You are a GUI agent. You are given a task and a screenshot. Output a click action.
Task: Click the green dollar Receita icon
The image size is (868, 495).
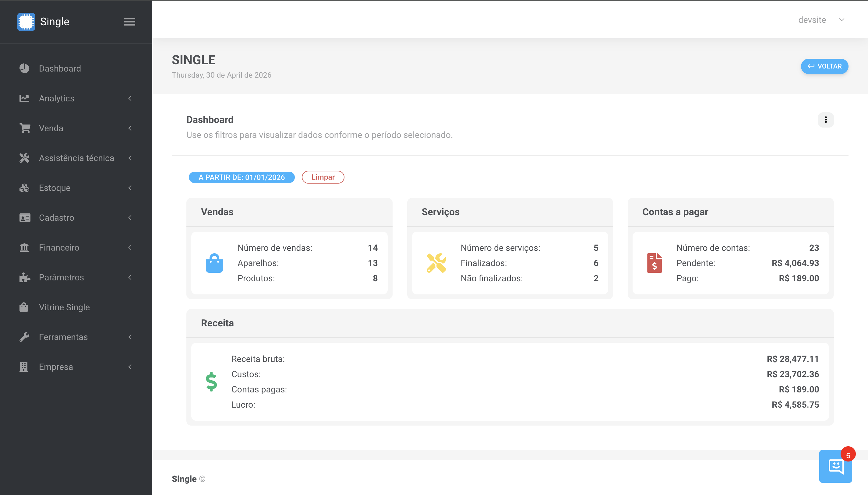[x=211, y=381]
